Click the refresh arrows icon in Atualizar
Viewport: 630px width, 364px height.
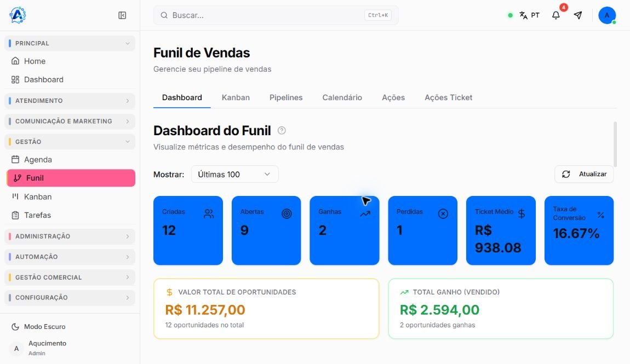tap(566, 174)
